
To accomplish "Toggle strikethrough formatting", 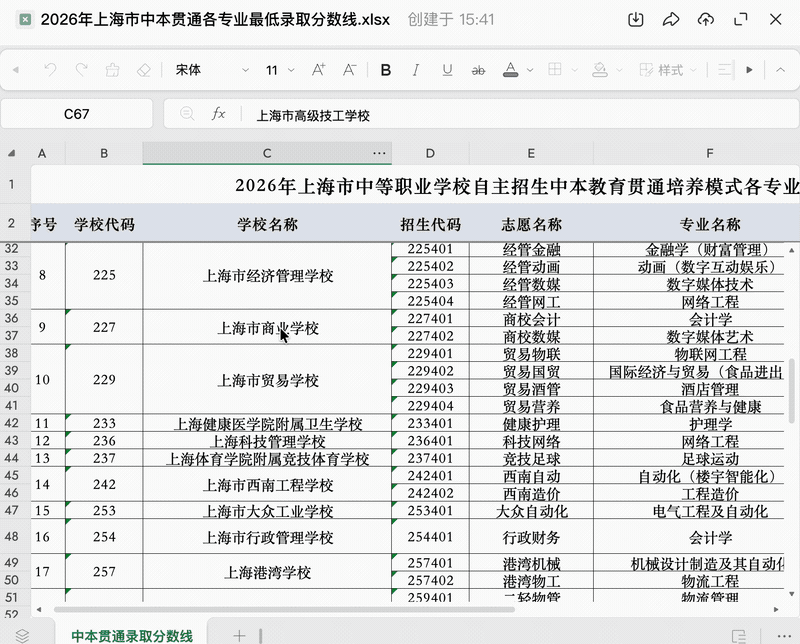I will coord(478,70).
